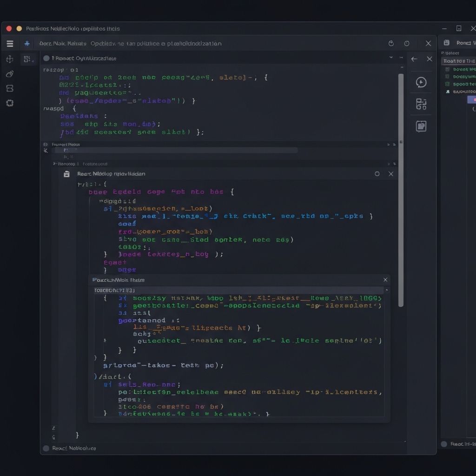Select the crosshair move tool in left sidebar
This screenshot has height=476, width=476.
9,59
